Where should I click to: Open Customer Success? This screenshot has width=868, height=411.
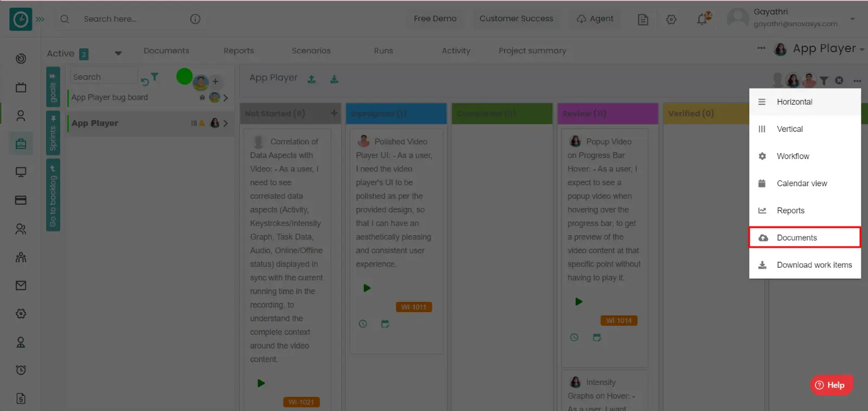point(516,18)
